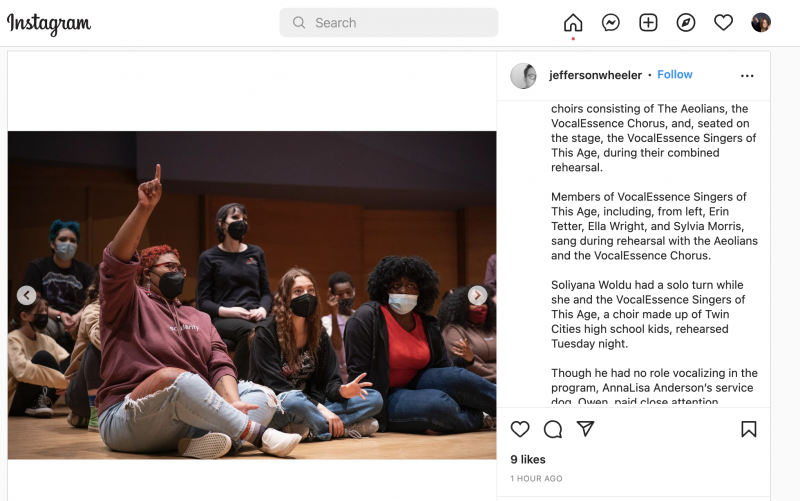Click the Search input field
Image resolution: width=800 pixels, height=501 pixels.
click(x=389, y=22)
